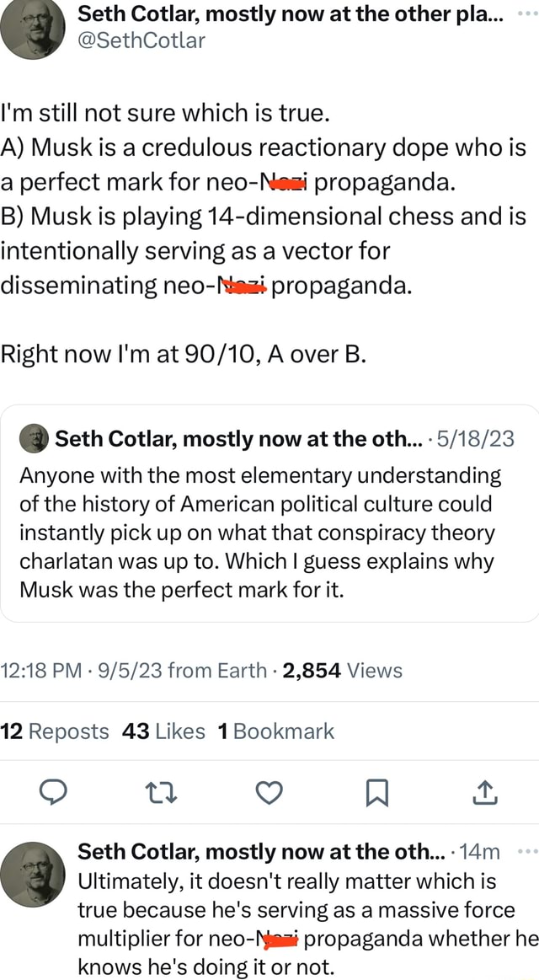Open the share upload icon
Screen dimensions: 539x980
[x=484, y=792]
